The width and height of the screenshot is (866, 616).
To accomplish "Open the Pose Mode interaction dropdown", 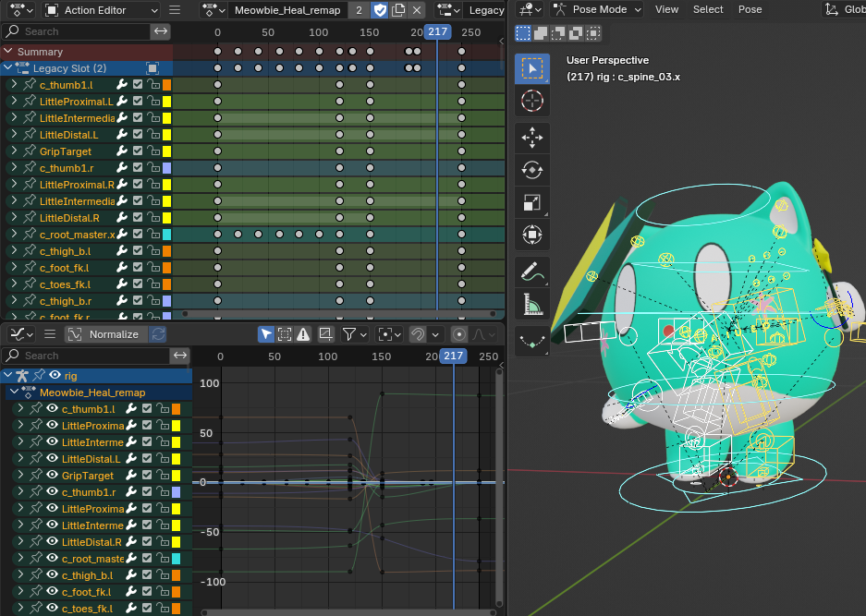I will tap(598, 9).
